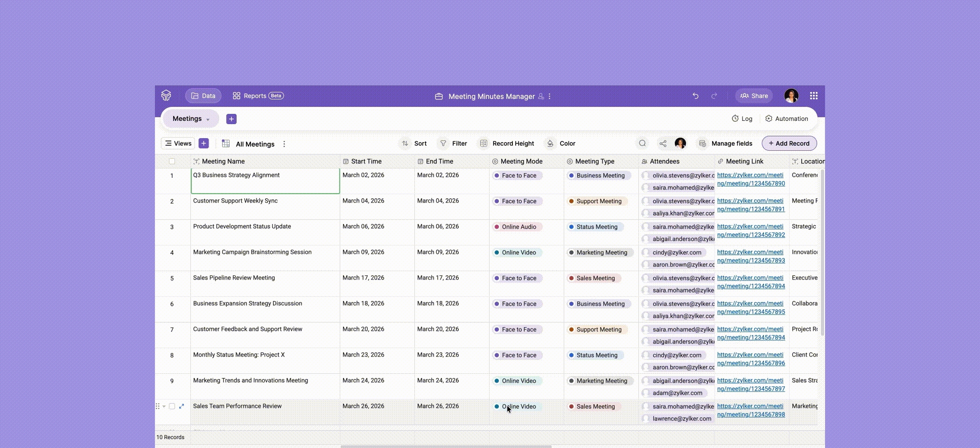Click the Automation gear icon

768,119
